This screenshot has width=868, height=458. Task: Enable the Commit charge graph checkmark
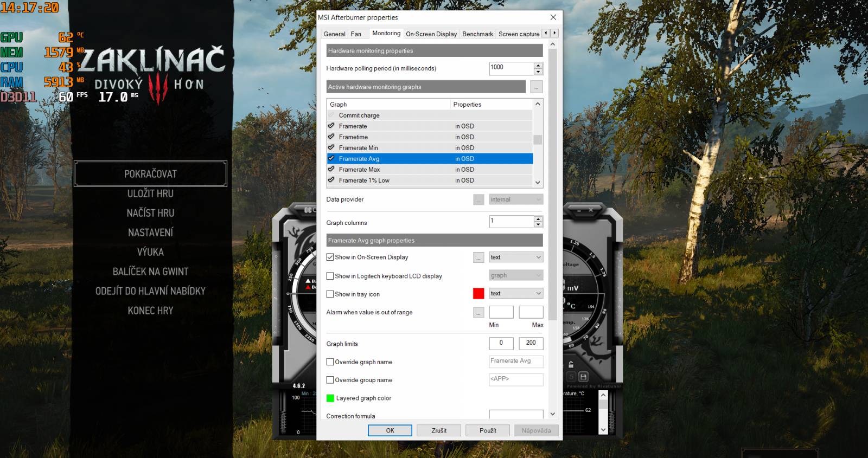(331, 115)
